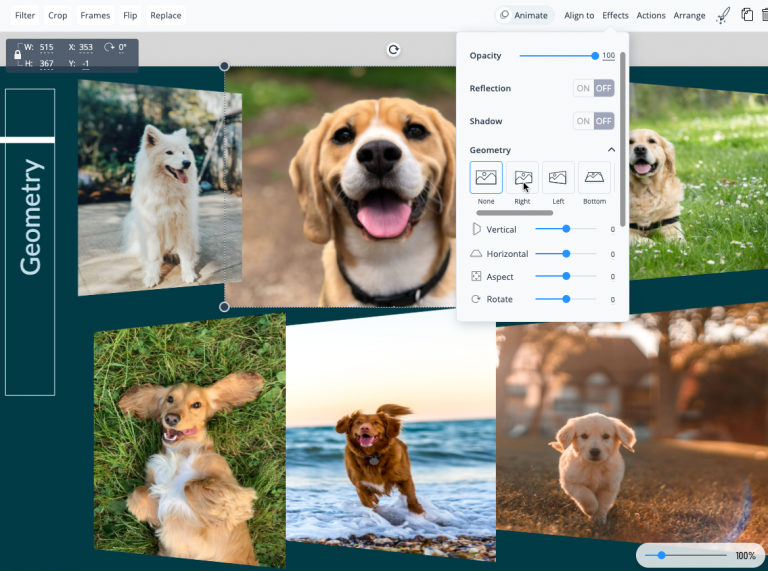Open the Actions menu
The height and width of the screenshot is (571, 768).
click(x=650, y=16)
